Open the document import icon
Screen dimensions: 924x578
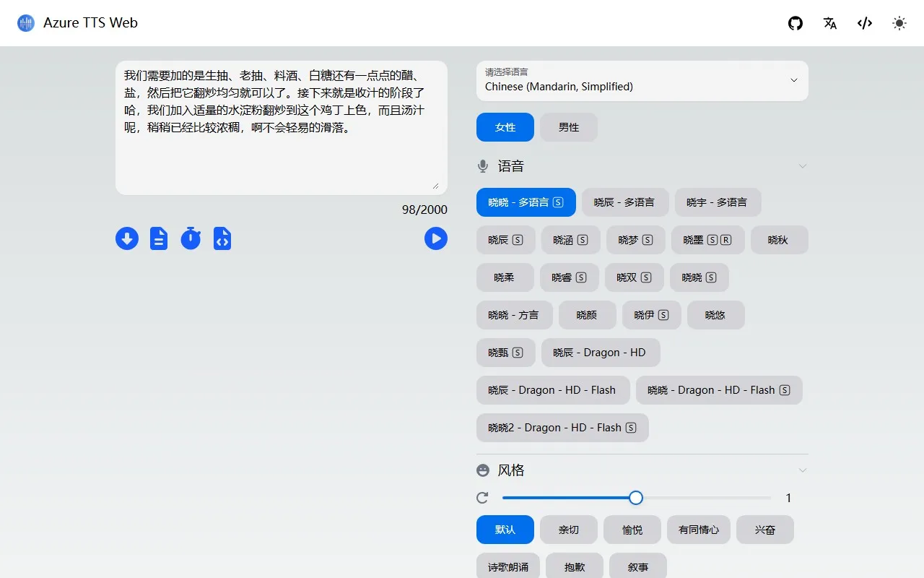(159, 238)
